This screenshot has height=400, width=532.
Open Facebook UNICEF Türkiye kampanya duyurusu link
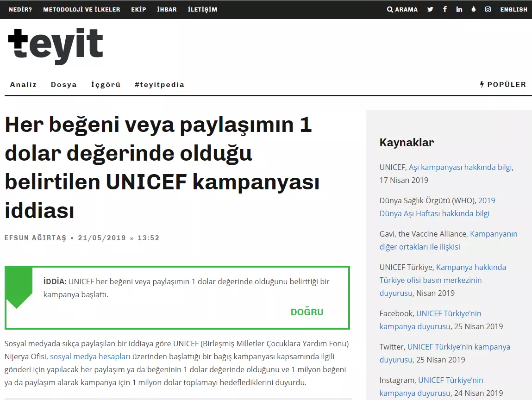point(430,320)
